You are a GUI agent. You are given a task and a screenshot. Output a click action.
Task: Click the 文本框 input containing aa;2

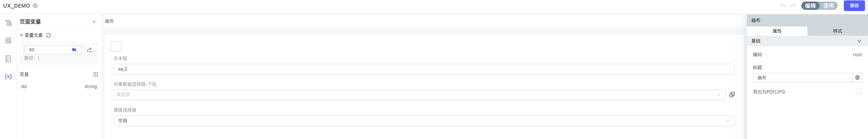[x=424, y=69]
